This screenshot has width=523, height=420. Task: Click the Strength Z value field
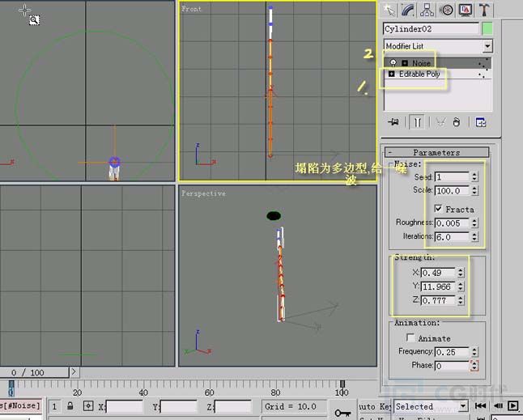pyautogui.click(x=438, y=301)
